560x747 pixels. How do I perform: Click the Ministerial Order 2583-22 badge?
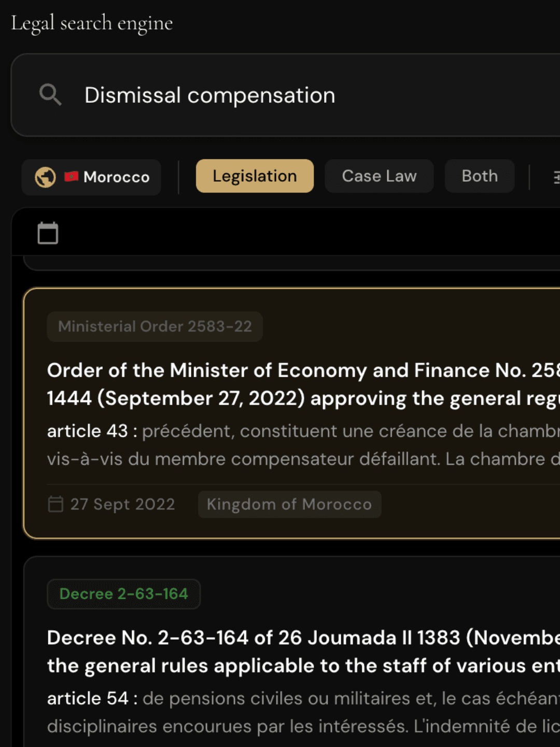click(x=155, y=326)
